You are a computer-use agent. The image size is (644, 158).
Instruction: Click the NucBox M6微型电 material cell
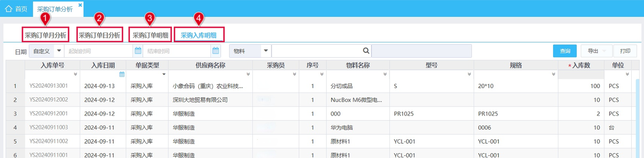[358, 100]
